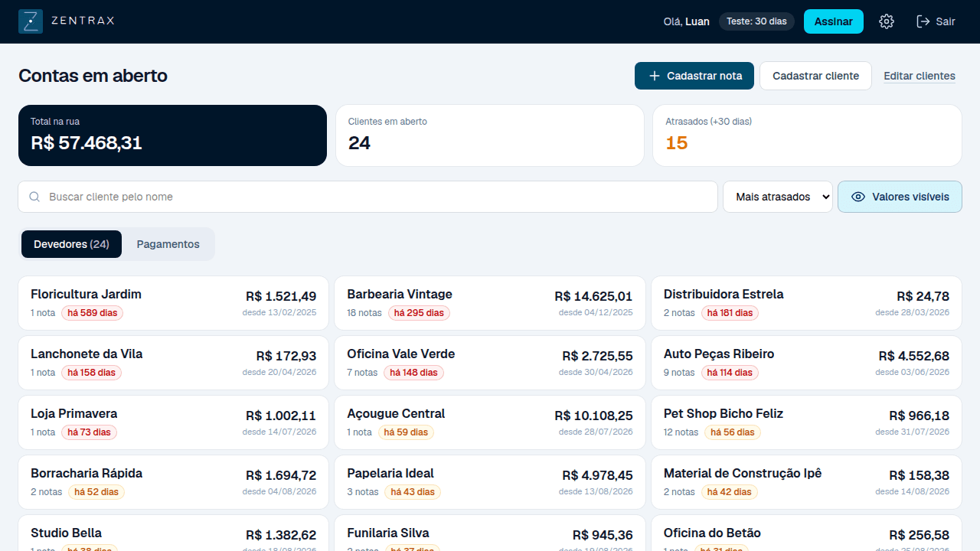Open the Lanchonete da Vila card
Screen dimensions: 980x551
(173, 363)
